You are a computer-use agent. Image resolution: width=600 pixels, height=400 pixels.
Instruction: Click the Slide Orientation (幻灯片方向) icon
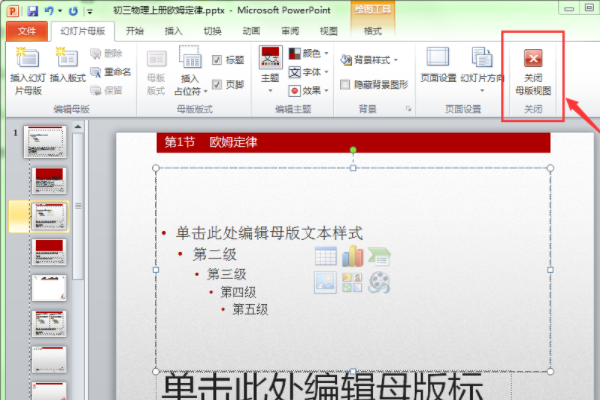coord(482,57)
